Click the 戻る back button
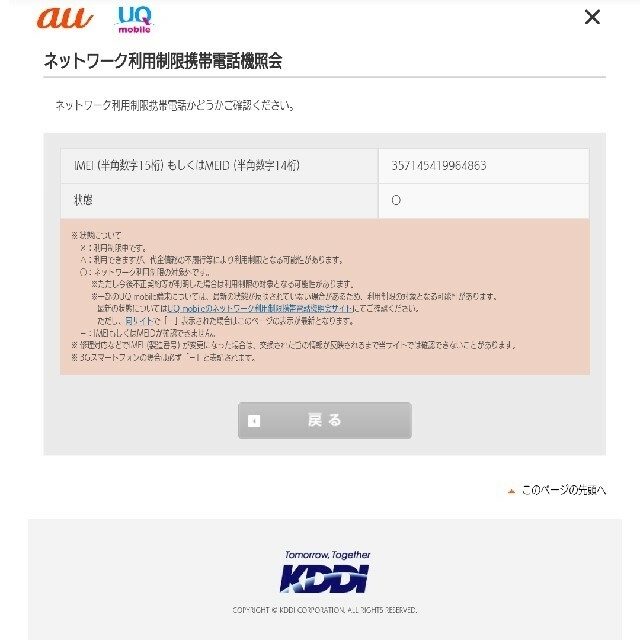Viewport: 640px width, 640px height. pos(324,420)
